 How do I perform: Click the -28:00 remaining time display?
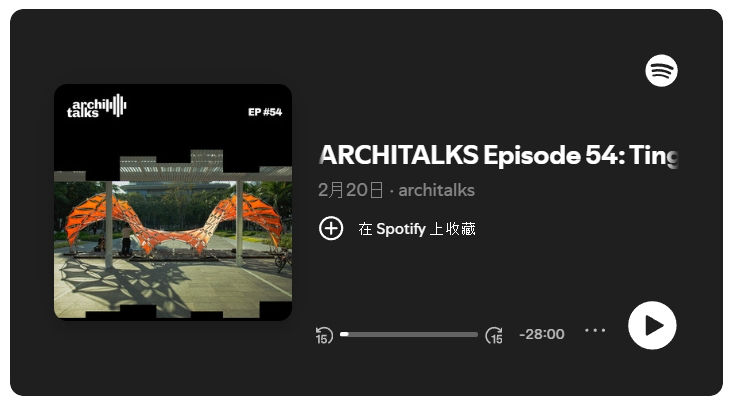[x=542, y=334]
